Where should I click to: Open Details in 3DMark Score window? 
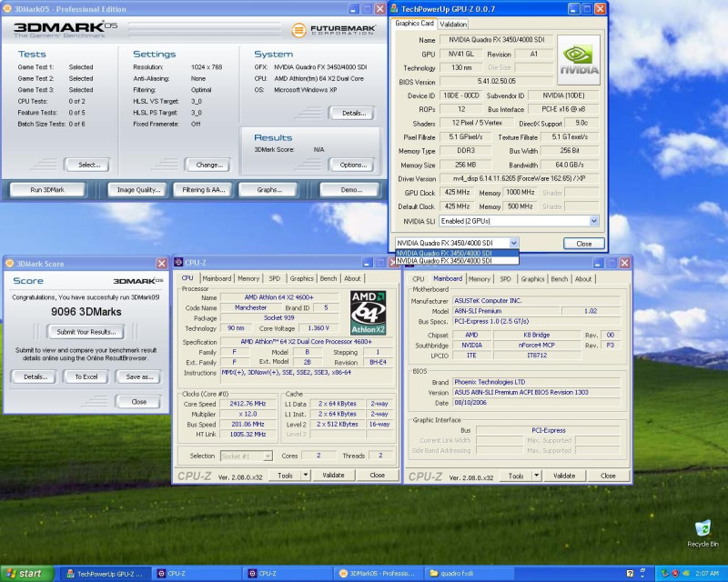click(x=35, y=376)
